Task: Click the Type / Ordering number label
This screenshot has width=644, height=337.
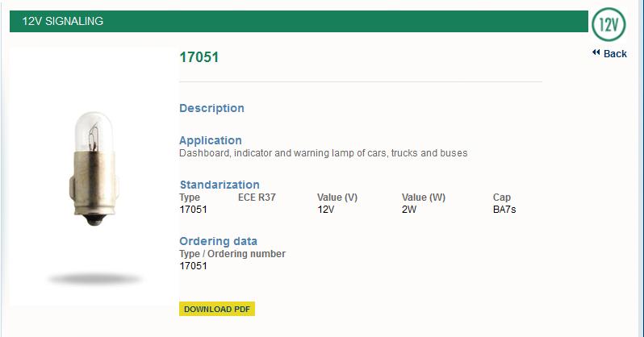Action: pos(232,254)
